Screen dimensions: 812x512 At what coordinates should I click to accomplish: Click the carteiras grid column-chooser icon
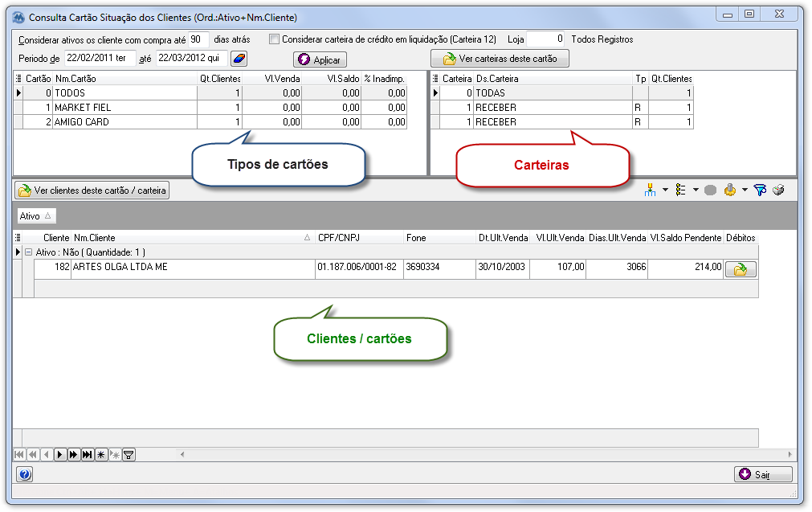pos(435,79)
